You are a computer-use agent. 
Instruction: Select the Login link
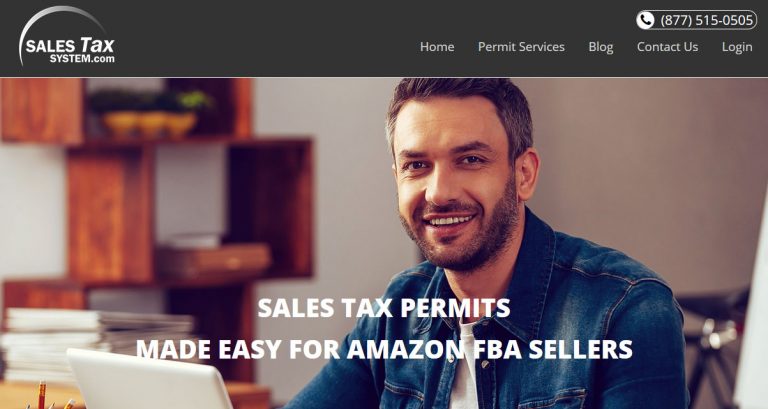pos(737,47)
